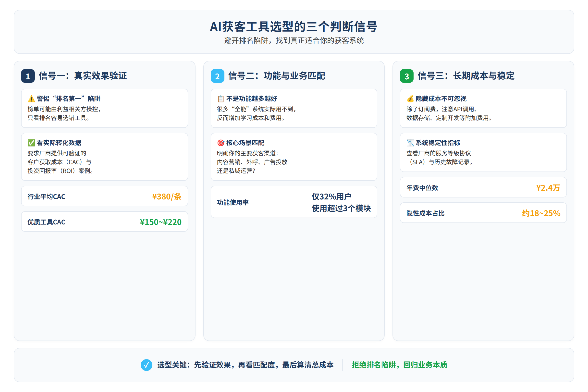The height and width of the screenshot is (392, 588).
Task: Click the card title 核心场景匹配
Action: click(245, 143)
